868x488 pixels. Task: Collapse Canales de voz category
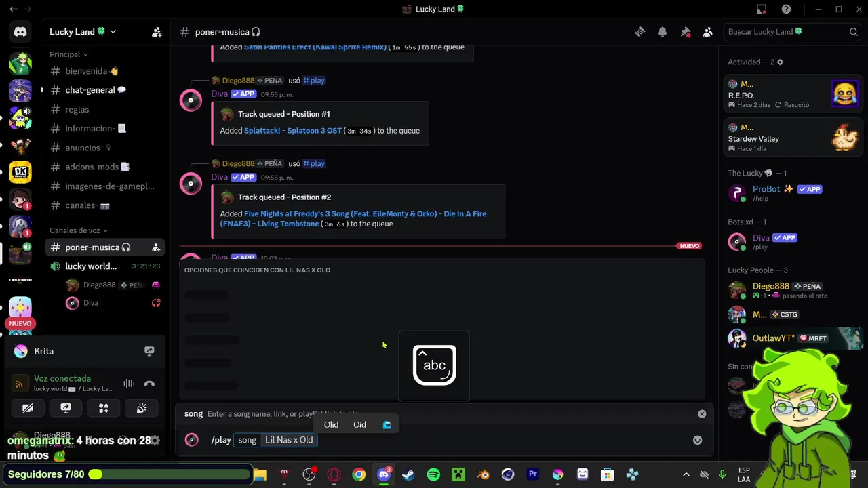coord(79,230)
